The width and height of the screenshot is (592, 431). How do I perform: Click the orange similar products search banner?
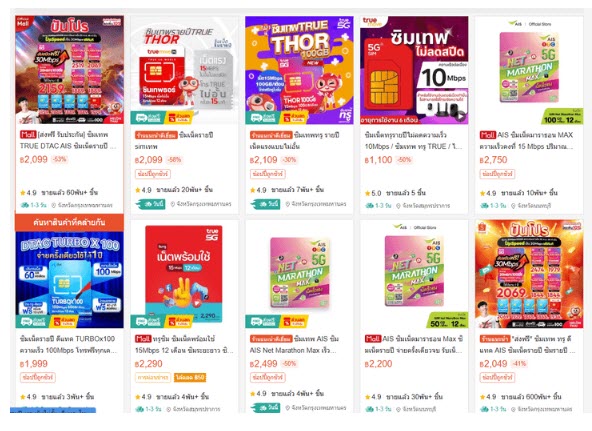click(69, 222)
